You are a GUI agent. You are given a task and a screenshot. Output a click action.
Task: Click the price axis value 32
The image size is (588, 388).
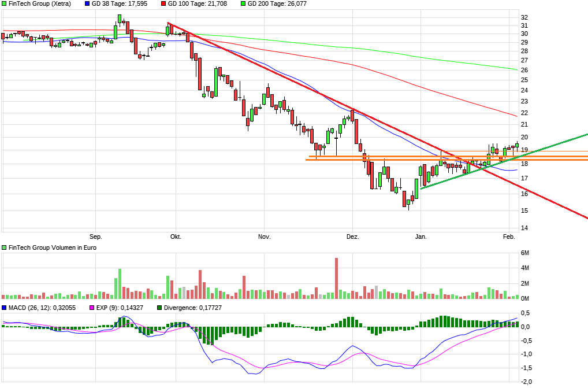(524, 17)
